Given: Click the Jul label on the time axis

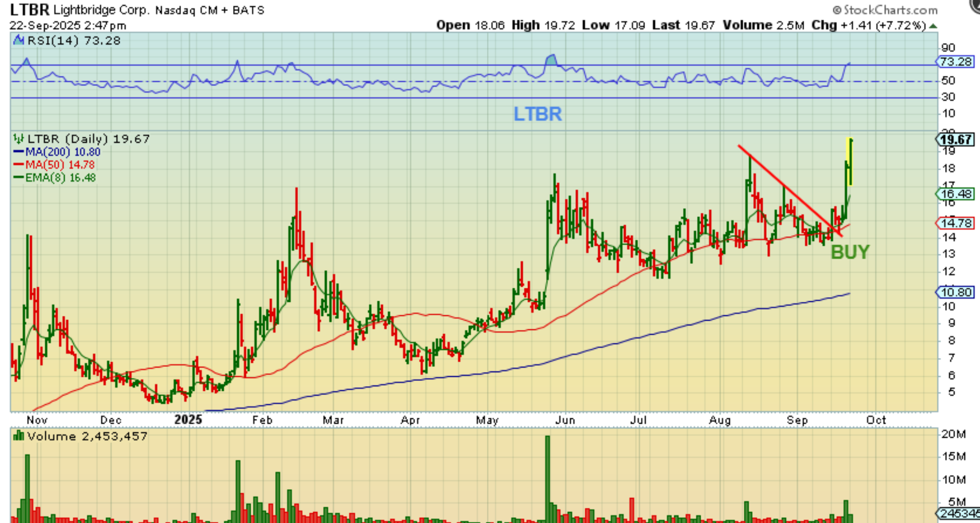Looking at the screenshot, I should coord(639,420).
